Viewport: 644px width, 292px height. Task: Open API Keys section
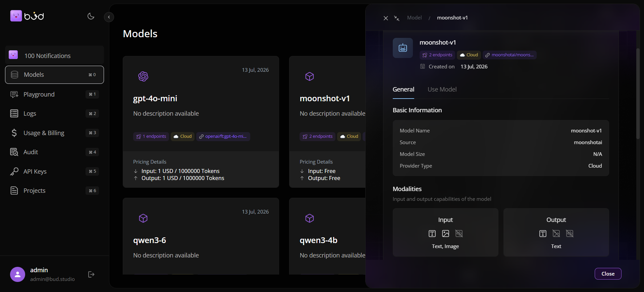[x=55, y=172]
